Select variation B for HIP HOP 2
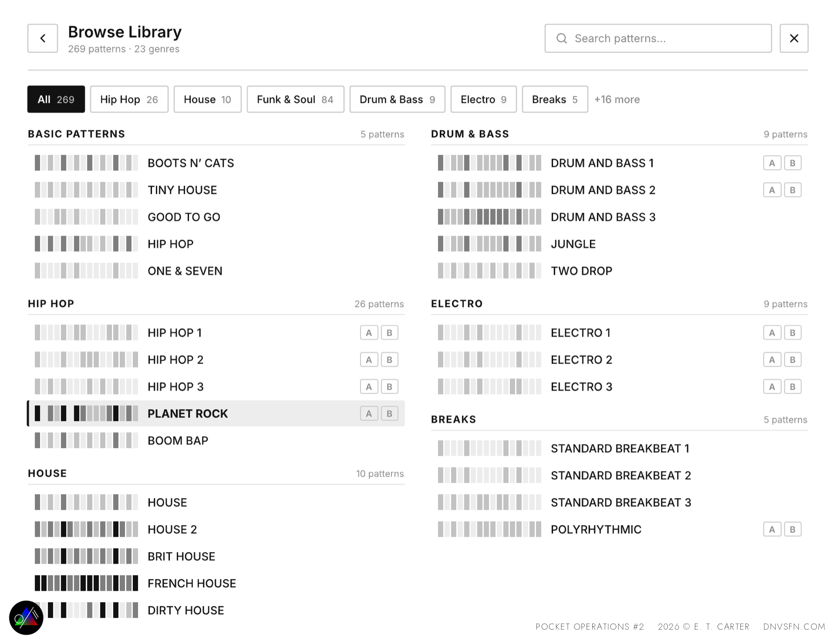This screenshot has width=836, height=644. point(390,359)
